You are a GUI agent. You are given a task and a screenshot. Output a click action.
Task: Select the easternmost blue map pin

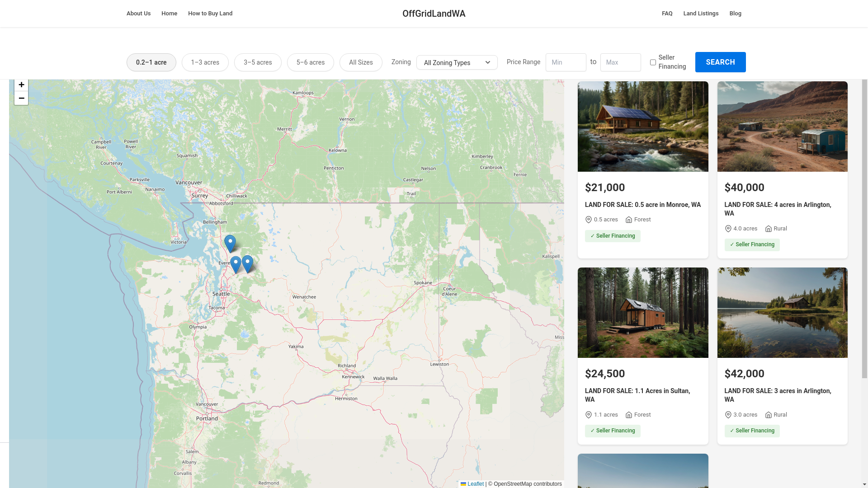tap(247, 264)
